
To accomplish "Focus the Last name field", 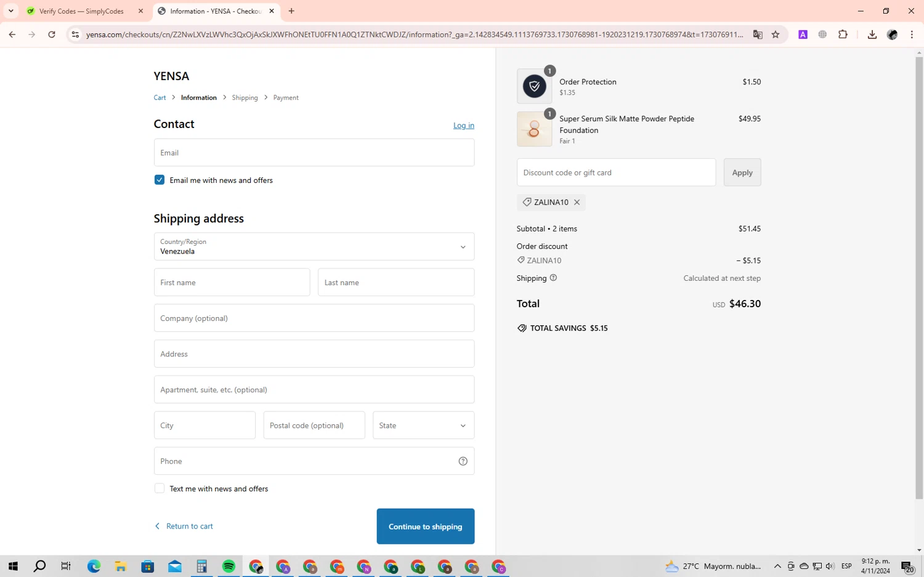I will [x=396, y=283].
